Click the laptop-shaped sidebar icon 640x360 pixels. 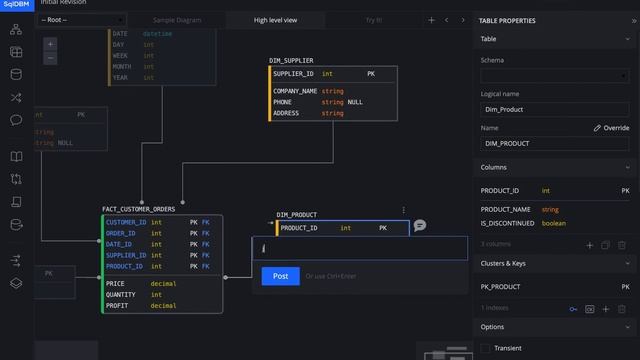[x=16, y=202]
